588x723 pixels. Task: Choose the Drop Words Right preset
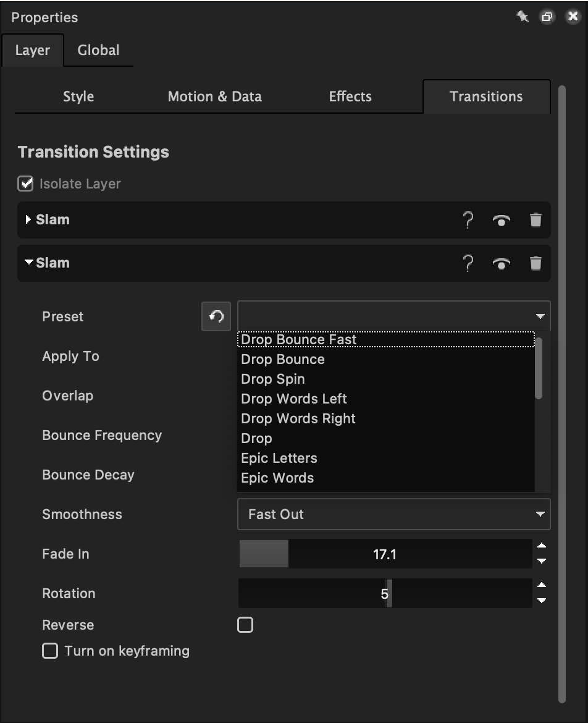[x=386, y=419]
